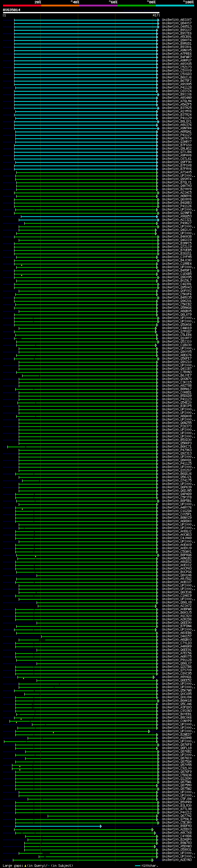Pick the UniRef100_Q9GV95 entry
Image resolution: width=197 pixels, height=868 pixels.
[177, 277]
